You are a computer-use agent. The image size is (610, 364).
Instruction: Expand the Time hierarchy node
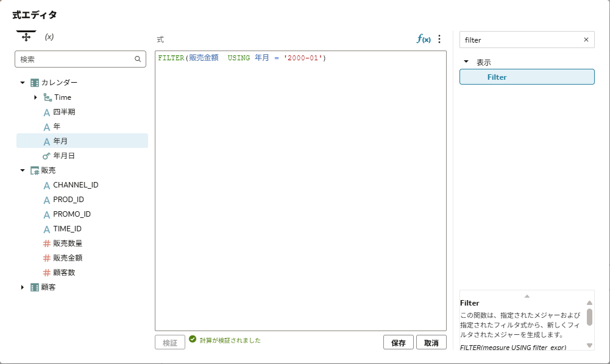(35, 97)
